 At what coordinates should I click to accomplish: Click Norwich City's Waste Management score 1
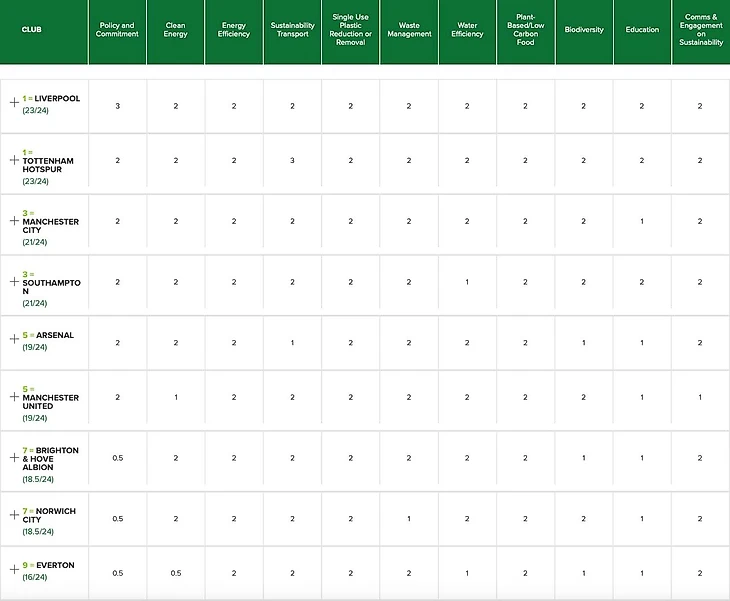[x=409, y=519]
